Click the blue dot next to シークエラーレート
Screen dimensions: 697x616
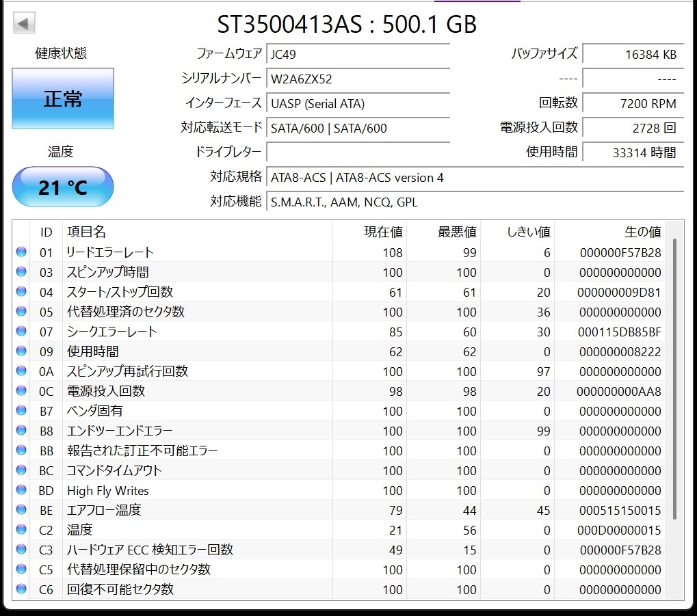pyautogui.click(x=21, y=332)
